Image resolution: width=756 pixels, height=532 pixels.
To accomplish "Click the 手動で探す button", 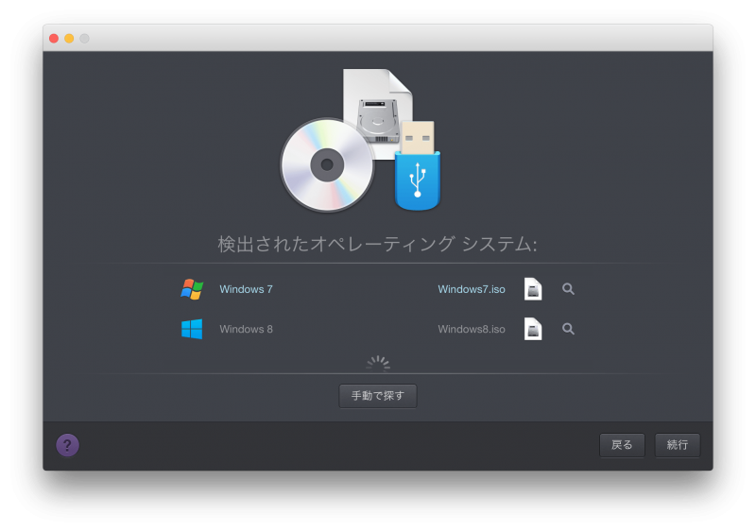I will pyautogui.click(x=377, y=396).
